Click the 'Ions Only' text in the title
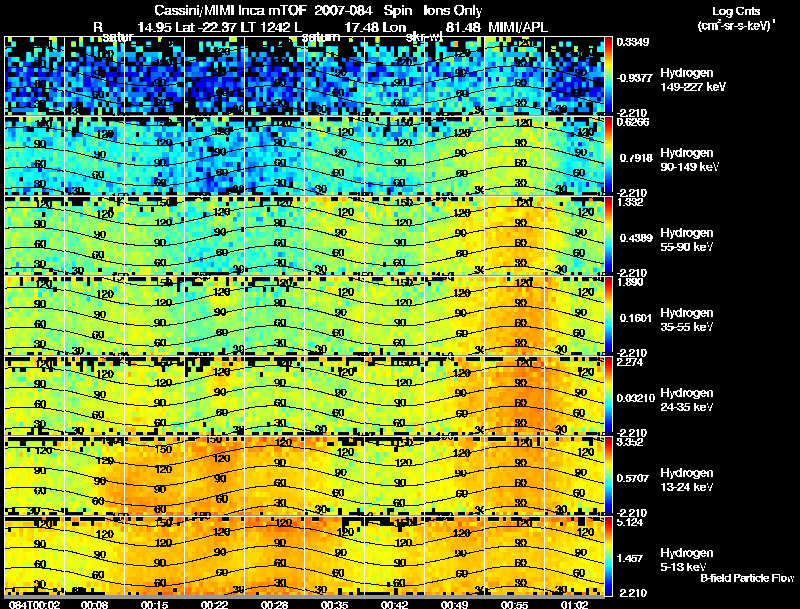The image size is (800, 609). [453, 11]
